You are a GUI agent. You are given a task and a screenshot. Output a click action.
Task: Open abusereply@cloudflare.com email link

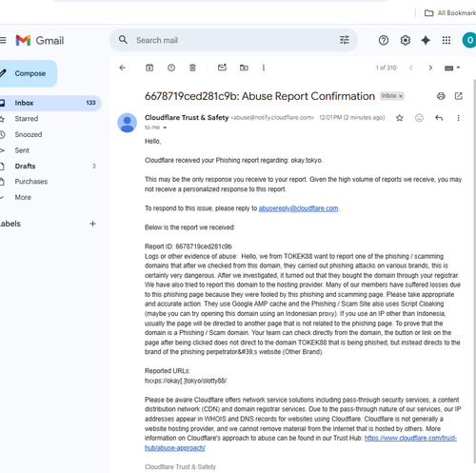(x=298, y=208)
